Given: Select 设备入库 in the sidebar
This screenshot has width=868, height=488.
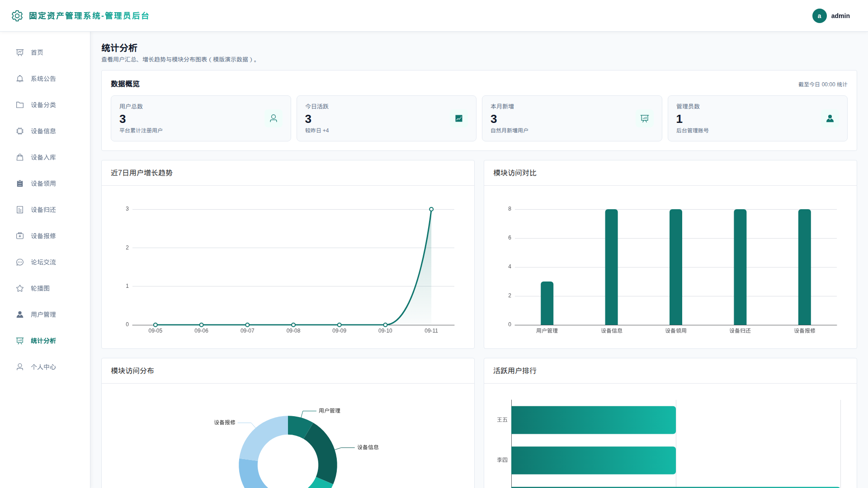Looking at the screenshot, I should pyautogui.click(x=45, y=157).
